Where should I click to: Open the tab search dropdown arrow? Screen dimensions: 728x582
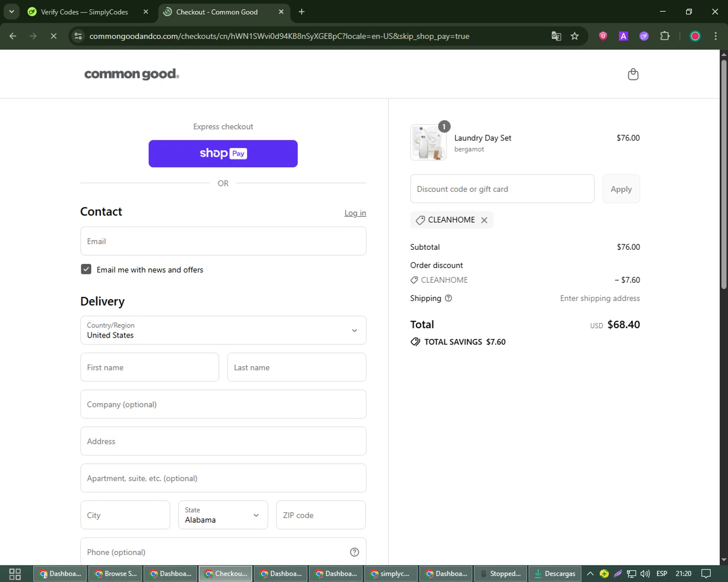tap(11, 12)
